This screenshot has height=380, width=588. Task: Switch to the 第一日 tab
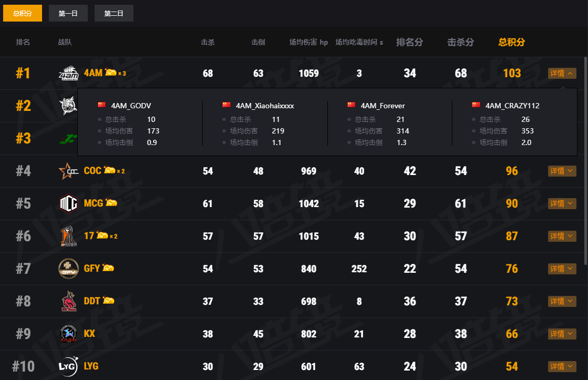click(68, 13)
